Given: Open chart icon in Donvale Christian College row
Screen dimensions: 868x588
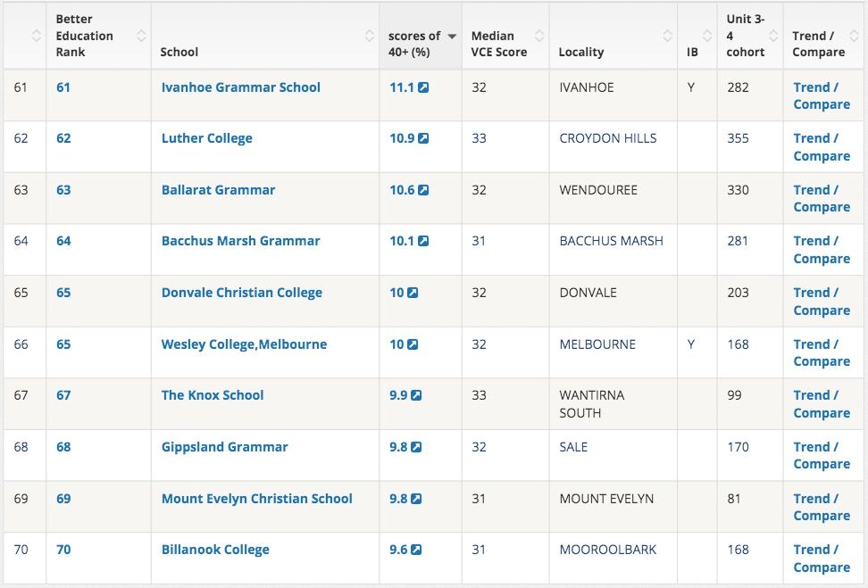Looking at the screenshot, I should tap(413, 294).
